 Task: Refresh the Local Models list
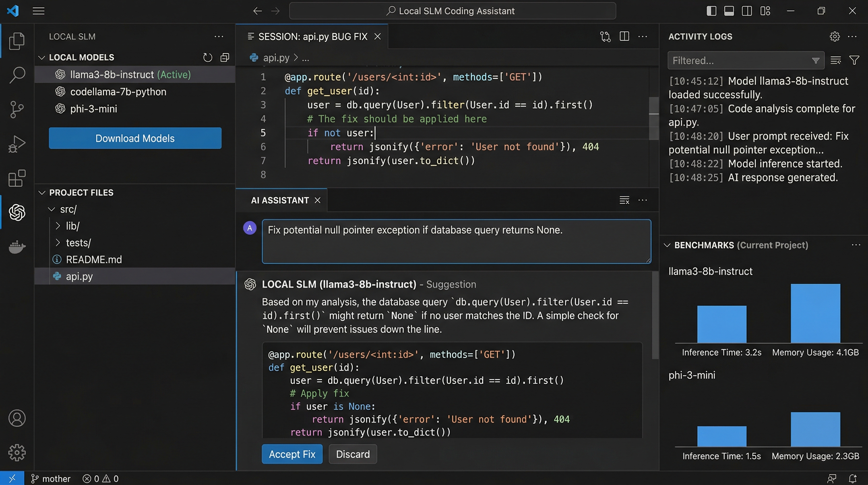[x=208, y=57]
